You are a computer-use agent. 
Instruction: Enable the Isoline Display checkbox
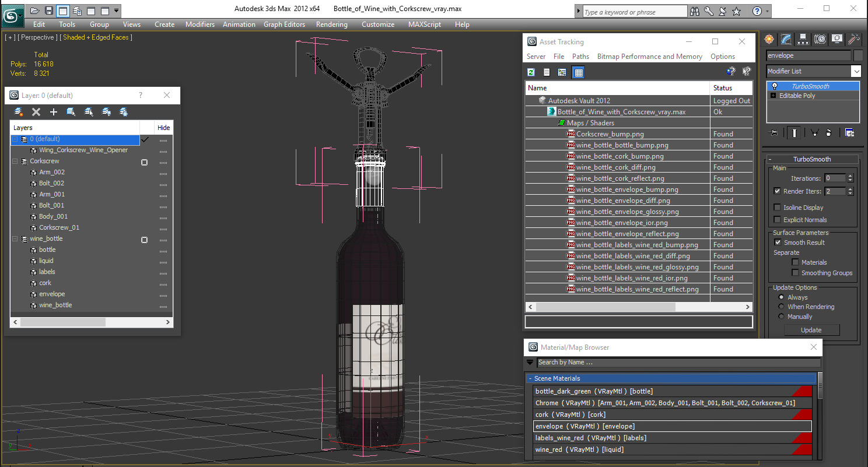[x=777, y=208]
